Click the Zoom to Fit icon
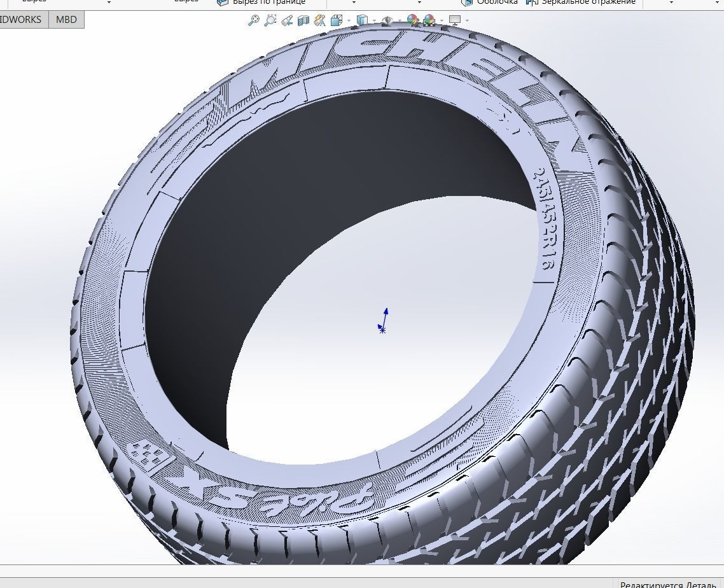Viewport: 724px width, 588px height. [253, 20]
